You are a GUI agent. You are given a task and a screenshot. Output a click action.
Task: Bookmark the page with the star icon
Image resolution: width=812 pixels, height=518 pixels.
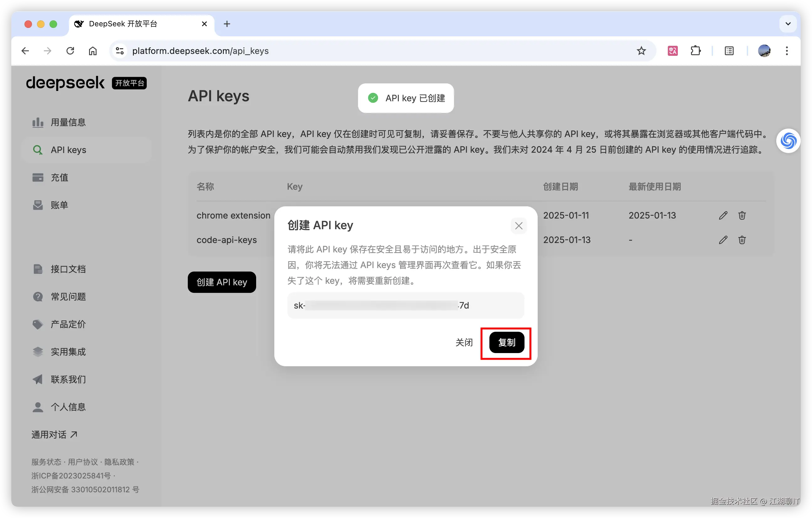tap(641, 50)
